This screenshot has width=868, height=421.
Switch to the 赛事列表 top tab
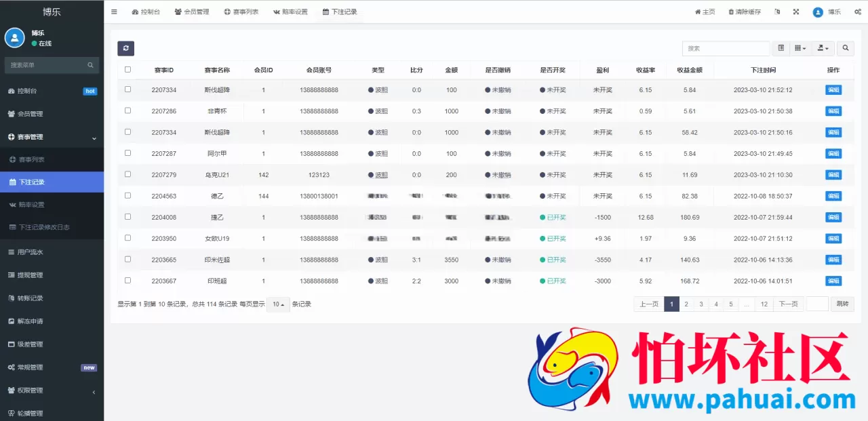[241, 12]
